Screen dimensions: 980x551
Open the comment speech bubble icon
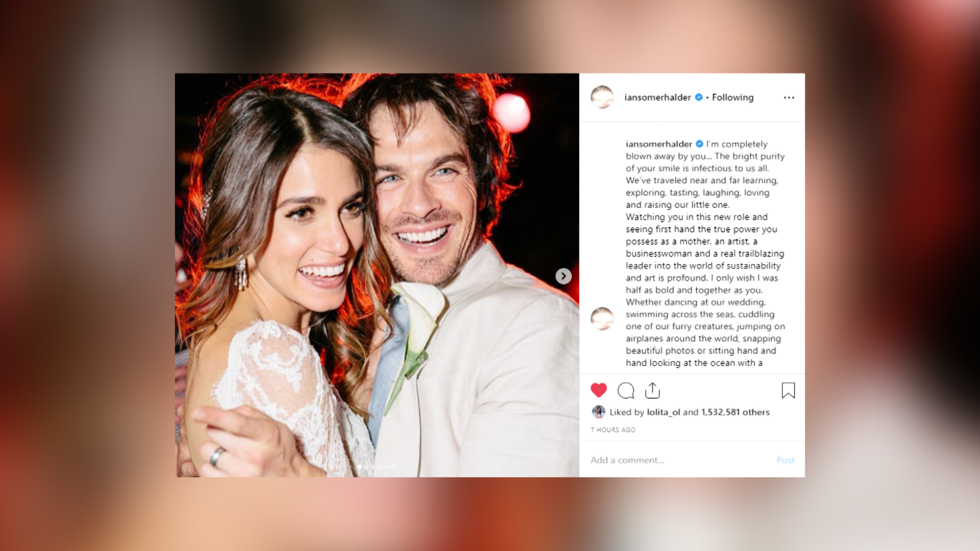(x=626, y=390)
